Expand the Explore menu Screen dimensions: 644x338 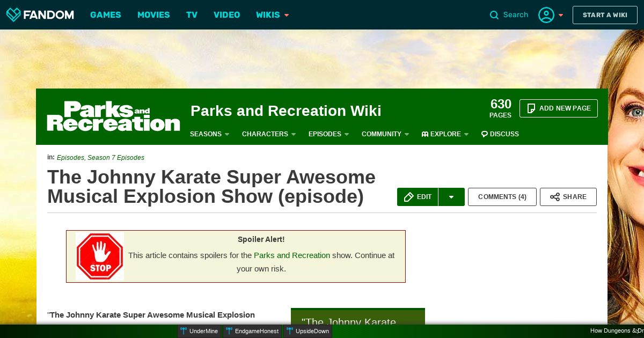click(x=445, y=134)
